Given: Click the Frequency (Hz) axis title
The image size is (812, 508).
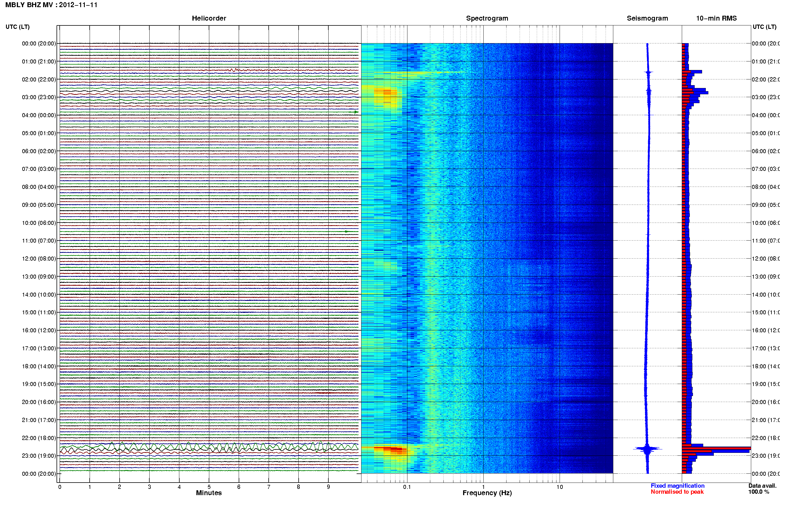Looking at the screenshot, I should coord(487,493).
